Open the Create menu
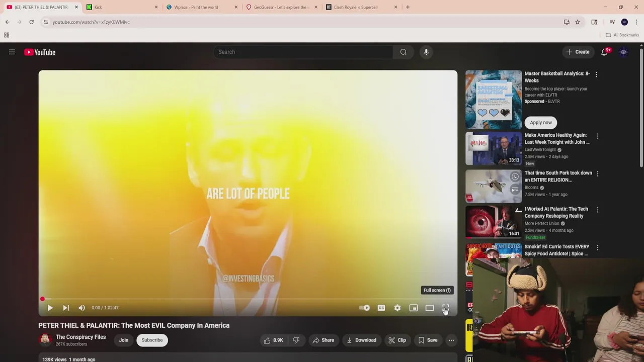The width and height of the screenshot is (644, 362). point(578,52)
